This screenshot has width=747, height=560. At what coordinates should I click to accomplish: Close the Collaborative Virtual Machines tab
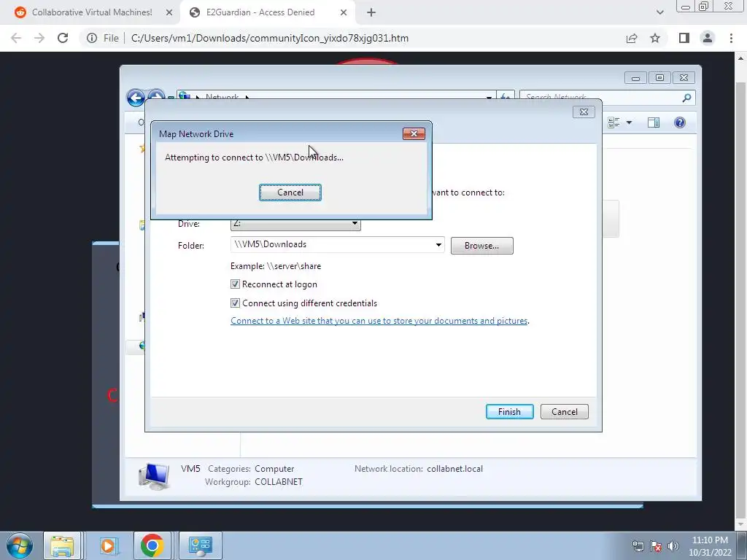coord(169,12)
